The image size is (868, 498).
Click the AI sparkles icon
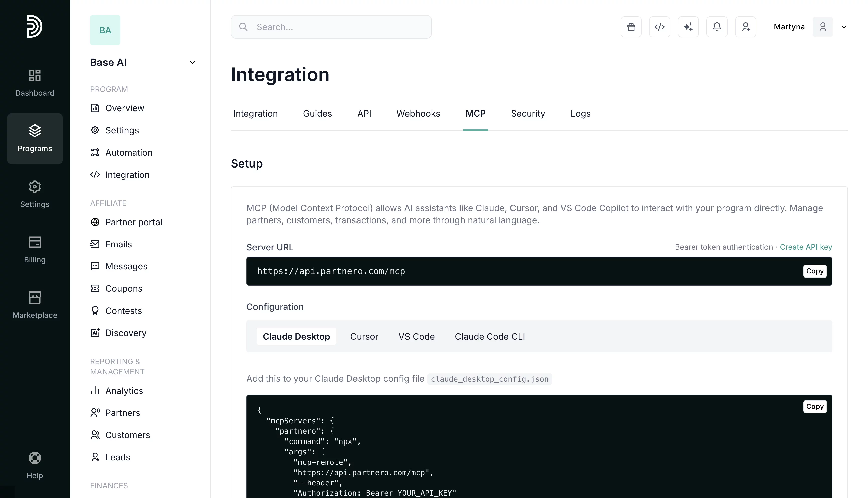tap(688, 27)
